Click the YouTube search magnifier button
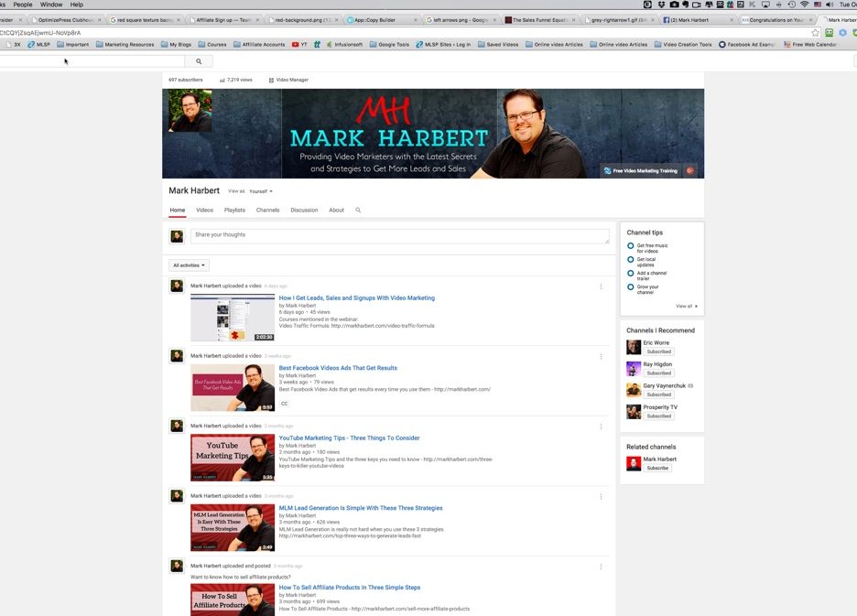The height and width of the screenshot is (616, 857). pyautogui.click(x=199, y=61)
